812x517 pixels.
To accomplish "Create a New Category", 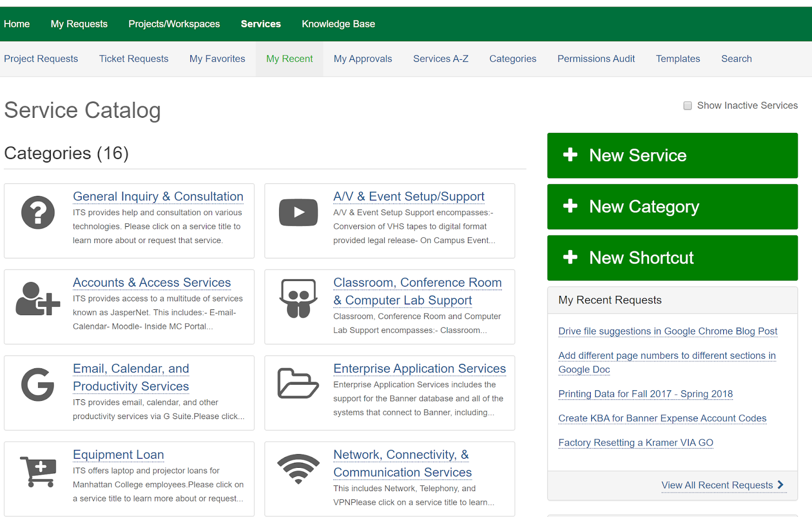I will (x=672, y=206).
